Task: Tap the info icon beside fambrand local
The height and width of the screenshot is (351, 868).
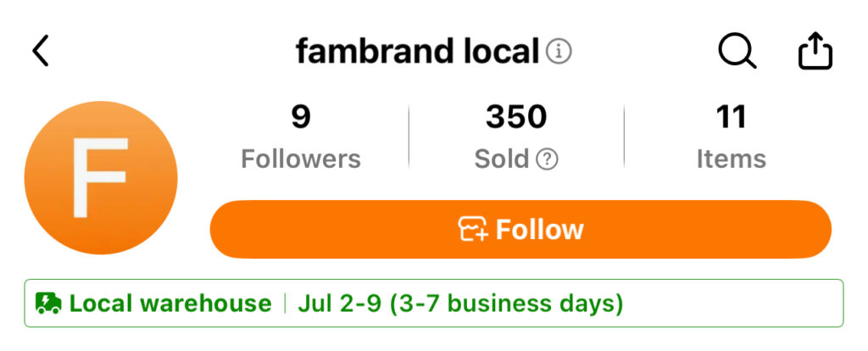Action: pyautogui.click(x=559, y=53)
